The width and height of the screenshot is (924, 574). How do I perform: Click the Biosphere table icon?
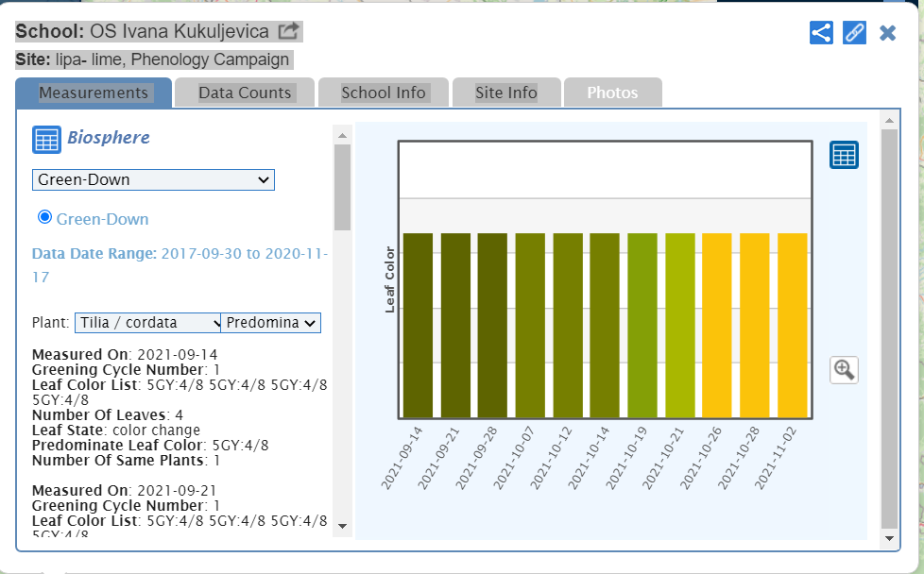coord(47,139)
